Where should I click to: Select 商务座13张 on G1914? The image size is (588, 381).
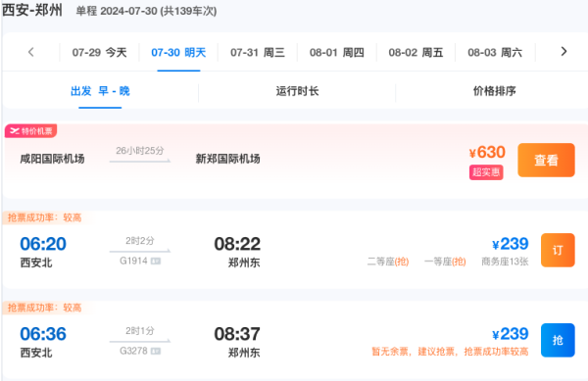pos(505,262)
